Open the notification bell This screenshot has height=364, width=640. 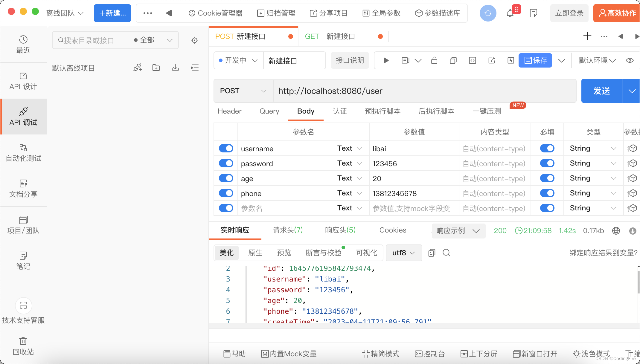coord(510,13)
